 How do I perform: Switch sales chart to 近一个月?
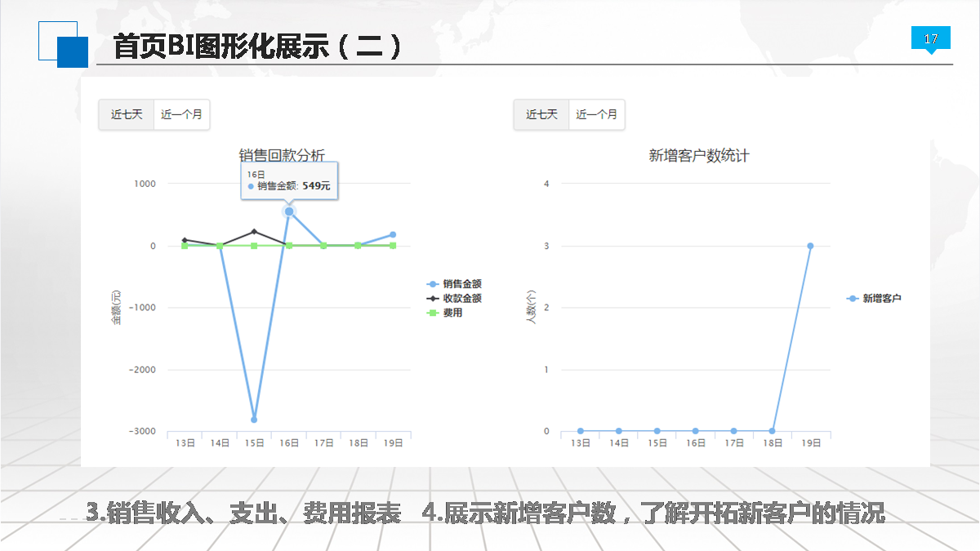pos(181,114)
